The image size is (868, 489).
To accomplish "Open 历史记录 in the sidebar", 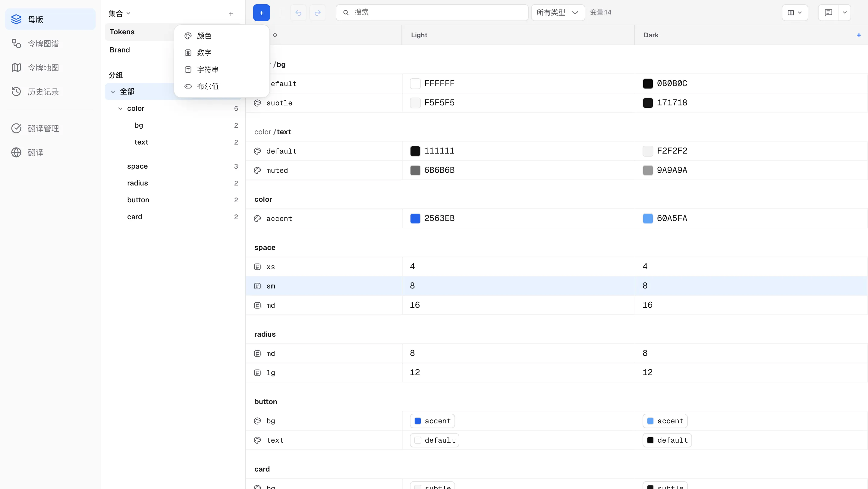I will pyautogui.click(x=50, y=92).
